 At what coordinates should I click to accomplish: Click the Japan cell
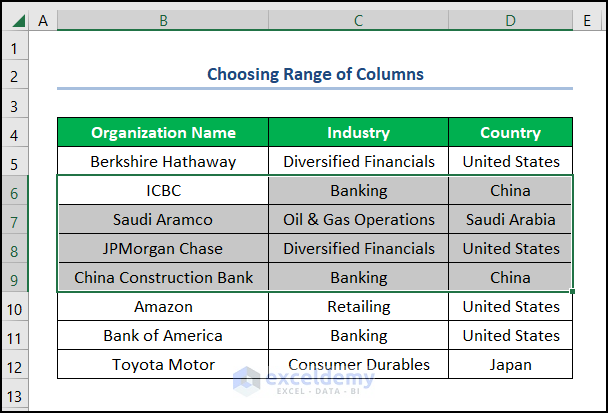[x=510, y=365]
